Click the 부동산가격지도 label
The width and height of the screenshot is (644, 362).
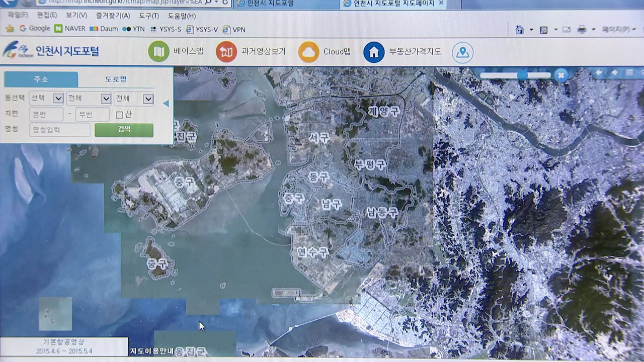coord(415,51)
